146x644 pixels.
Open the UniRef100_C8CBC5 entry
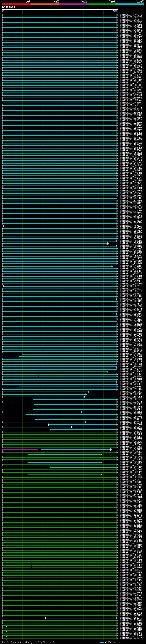pos(131,394)
